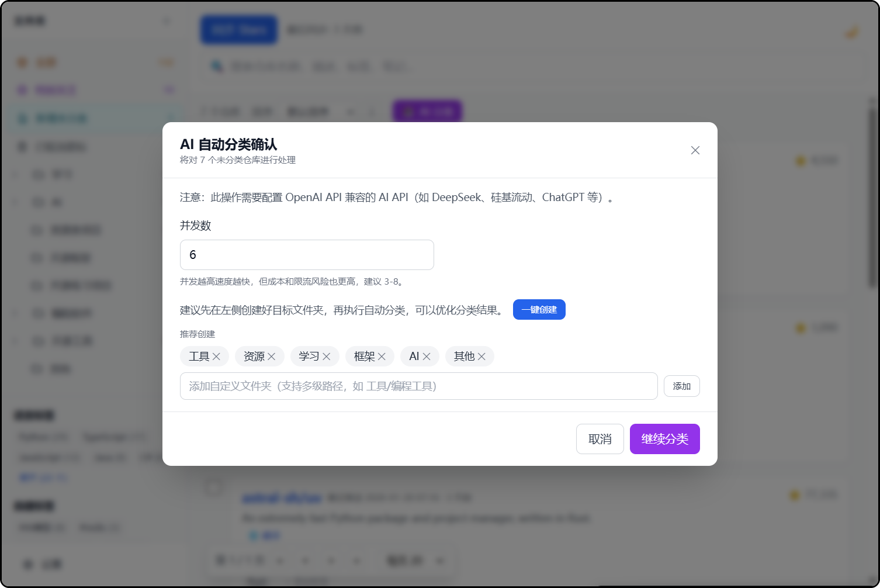Click the 添加 button beside the folder input
This screenshot has width=880, height=588.
681,386
